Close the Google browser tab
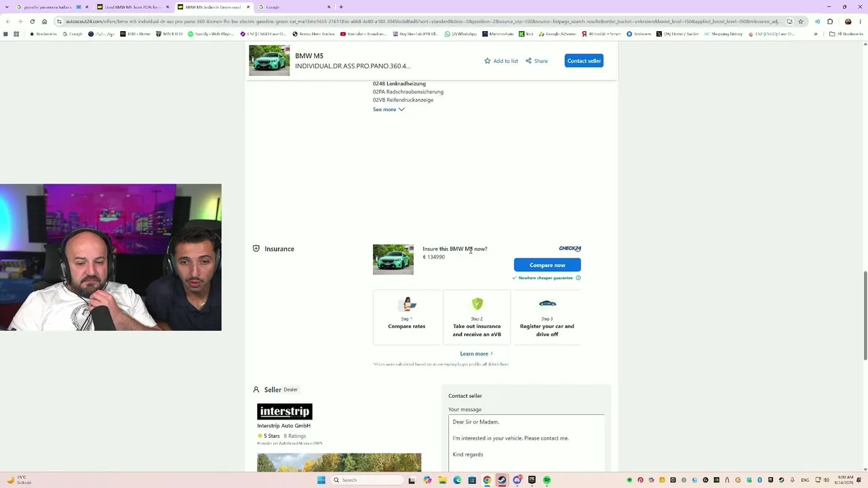 pos(329,7)
